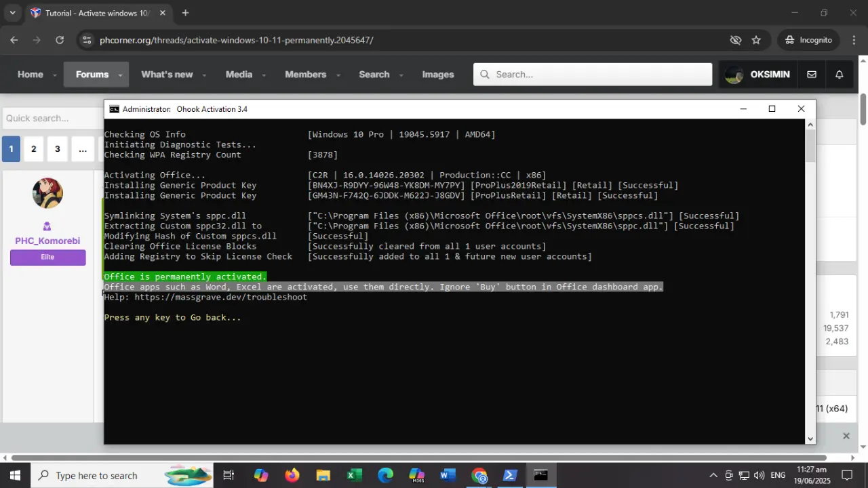This screenshot has height=488, width=868.
Task: Click the forum Search... input box
Action: [x=593, y=75]
